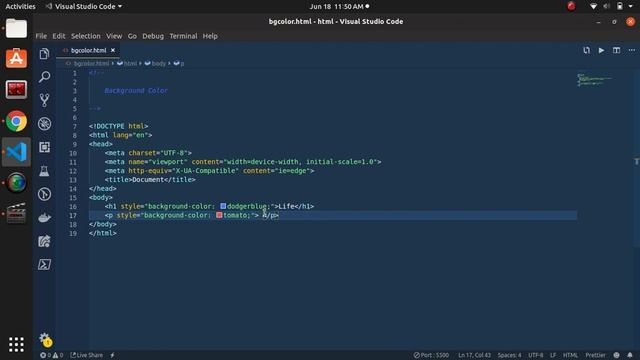Open the Edit menu
The image size is (640, 360).
[59, 36]
